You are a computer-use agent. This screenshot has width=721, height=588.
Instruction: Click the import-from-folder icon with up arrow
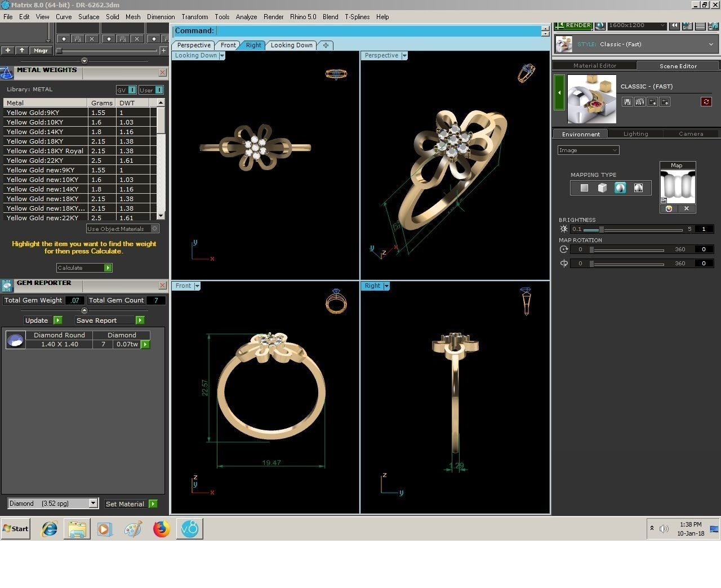coord(665,101)
